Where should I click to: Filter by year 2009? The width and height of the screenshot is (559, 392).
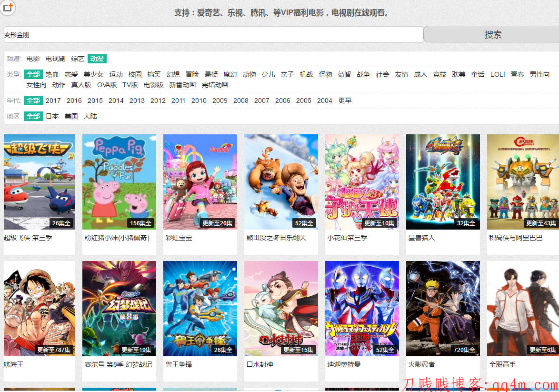[220, 101]
